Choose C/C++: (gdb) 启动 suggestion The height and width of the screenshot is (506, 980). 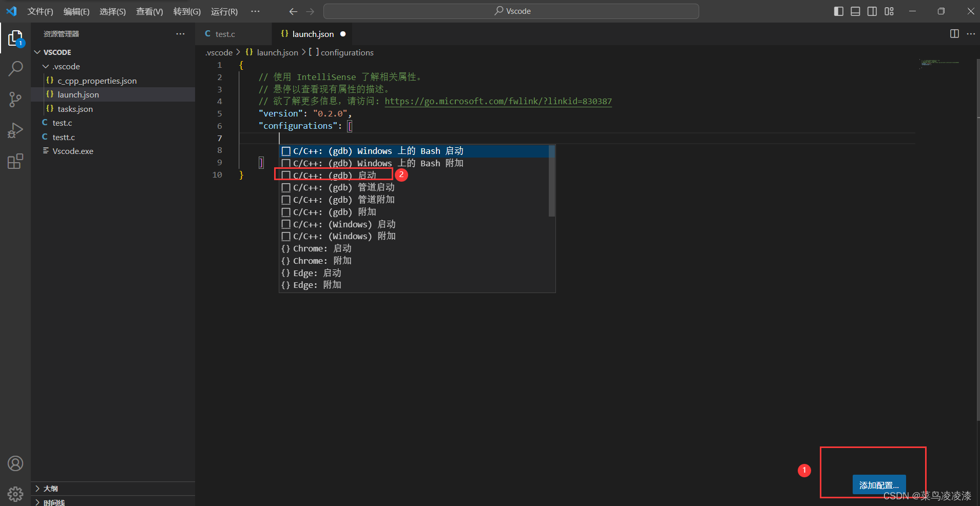point(414,176)
